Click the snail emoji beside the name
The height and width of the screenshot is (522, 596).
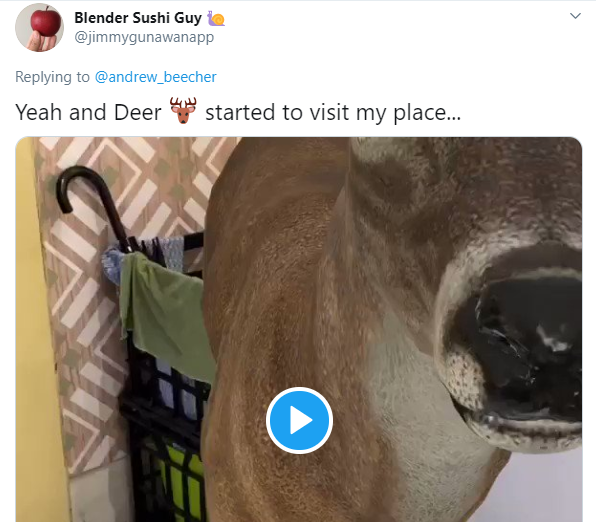(x=216, y=18)
